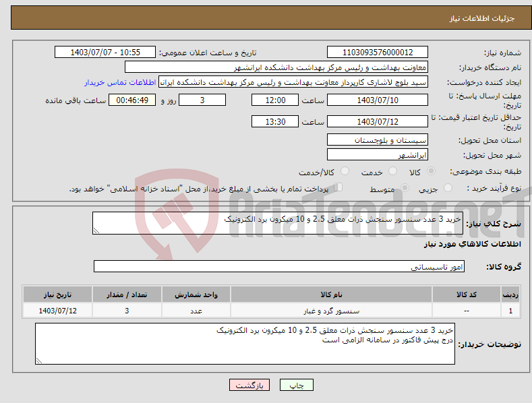This screenshot has height=403, width=532.
Task: Click the کد کالا column header
Action: (467, 294)
